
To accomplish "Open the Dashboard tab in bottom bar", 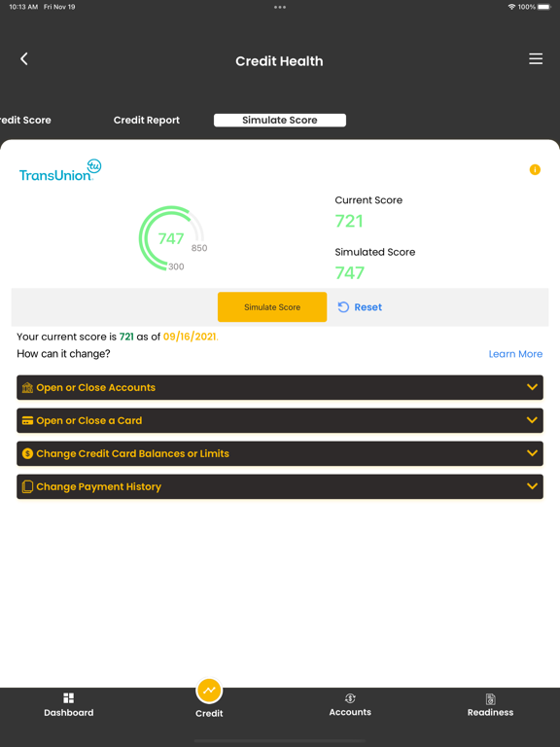I will (69, 705).
